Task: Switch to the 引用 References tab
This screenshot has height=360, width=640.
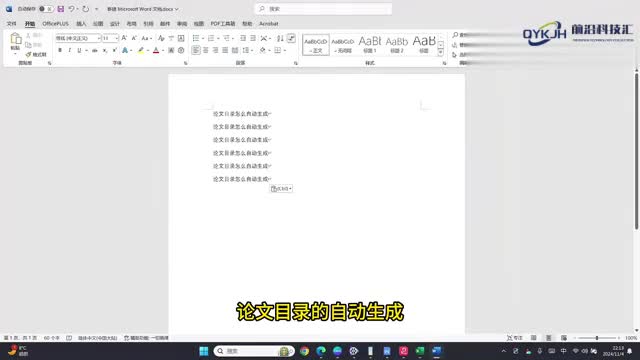Action: pyautogui.click(x=148, y=24)
